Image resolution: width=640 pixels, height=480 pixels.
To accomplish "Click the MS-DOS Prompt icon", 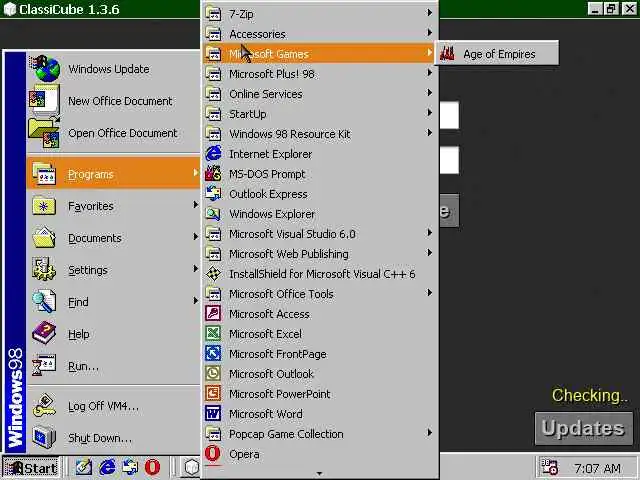I will 213,174.
